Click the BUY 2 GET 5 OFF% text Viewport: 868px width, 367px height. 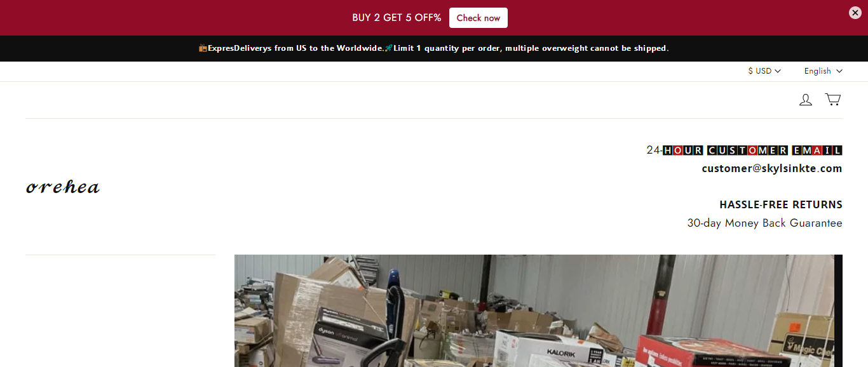pos(397,18)
